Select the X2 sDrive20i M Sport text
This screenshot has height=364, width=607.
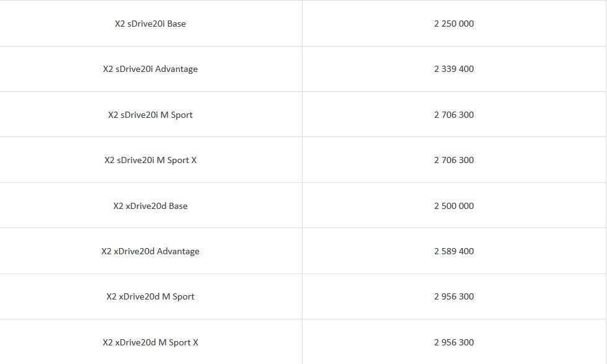coord(150,115)
